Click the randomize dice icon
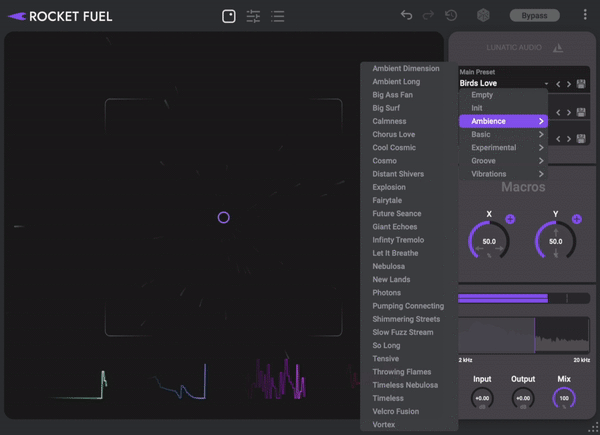The width and height of the screenshot is (600, 435). click(483, 16)
